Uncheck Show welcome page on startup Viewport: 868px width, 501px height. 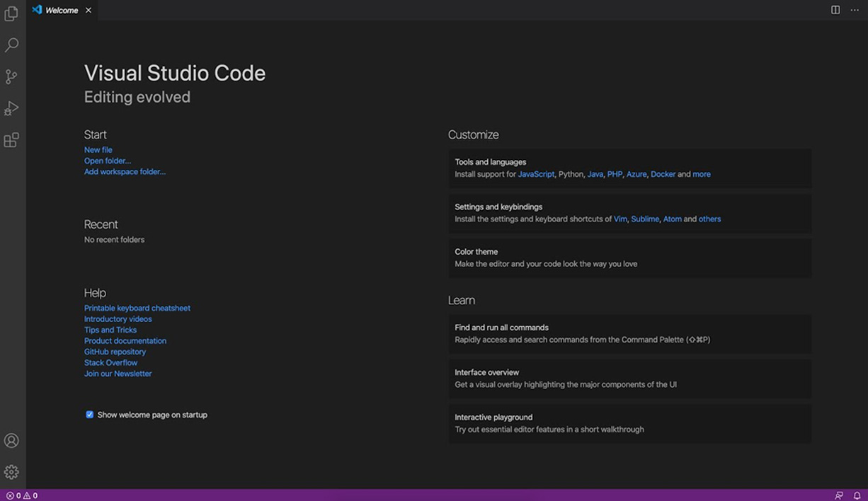90,415
